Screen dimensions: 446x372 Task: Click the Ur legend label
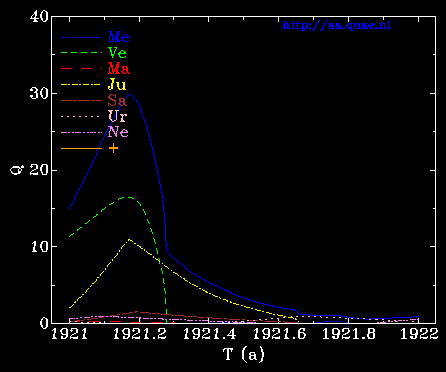point(117,116)
